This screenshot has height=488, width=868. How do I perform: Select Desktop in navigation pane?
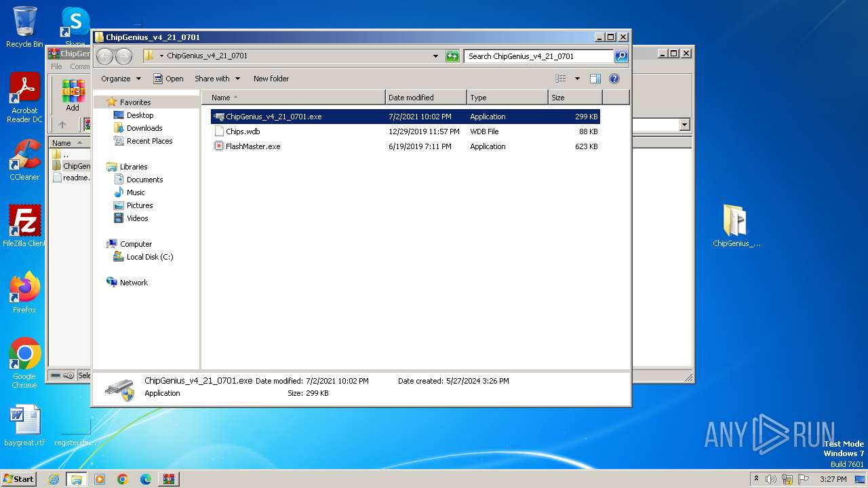click(x=134, y=115)
